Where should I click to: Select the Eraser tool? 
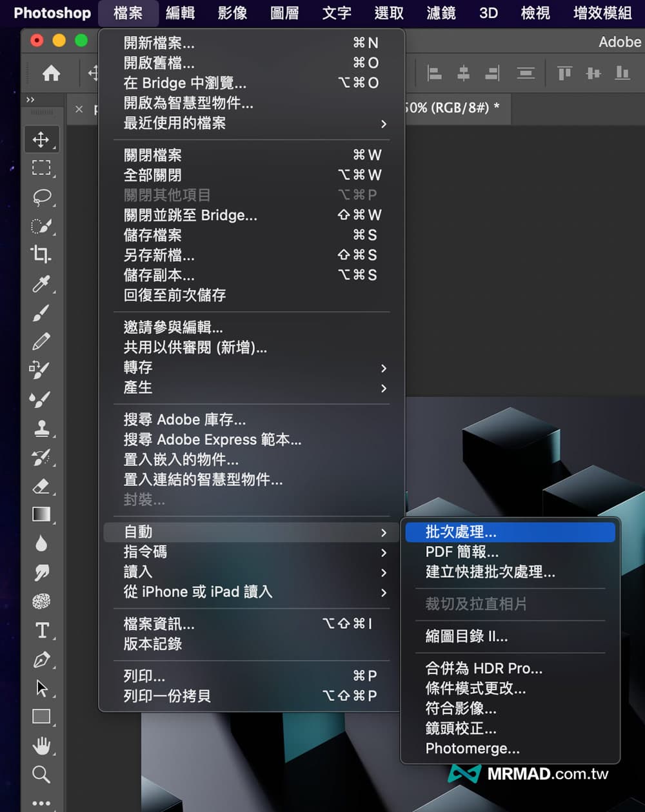coord(41,485)
